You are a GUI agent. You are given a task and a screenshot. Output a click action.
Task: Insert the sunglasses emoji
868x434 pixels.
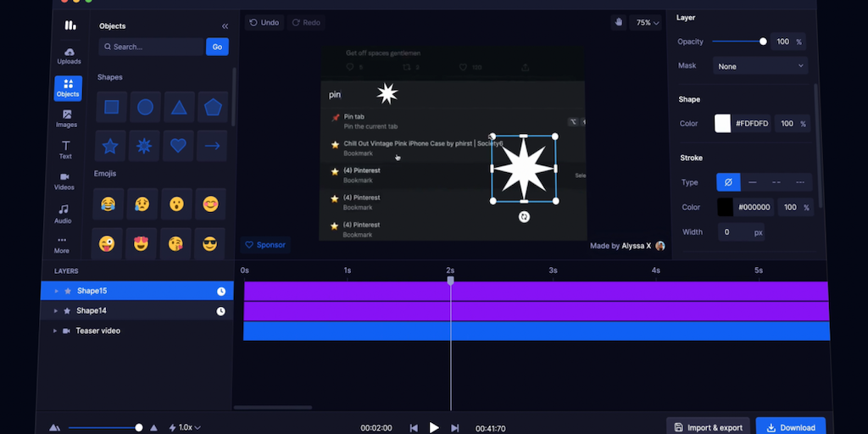[x=210, y=244]
